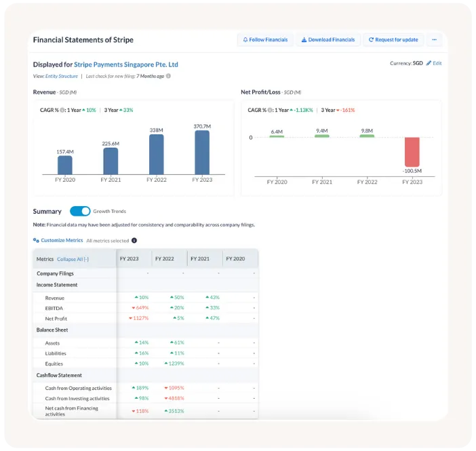Click the 1239% Equities growth value

point(174,364)
